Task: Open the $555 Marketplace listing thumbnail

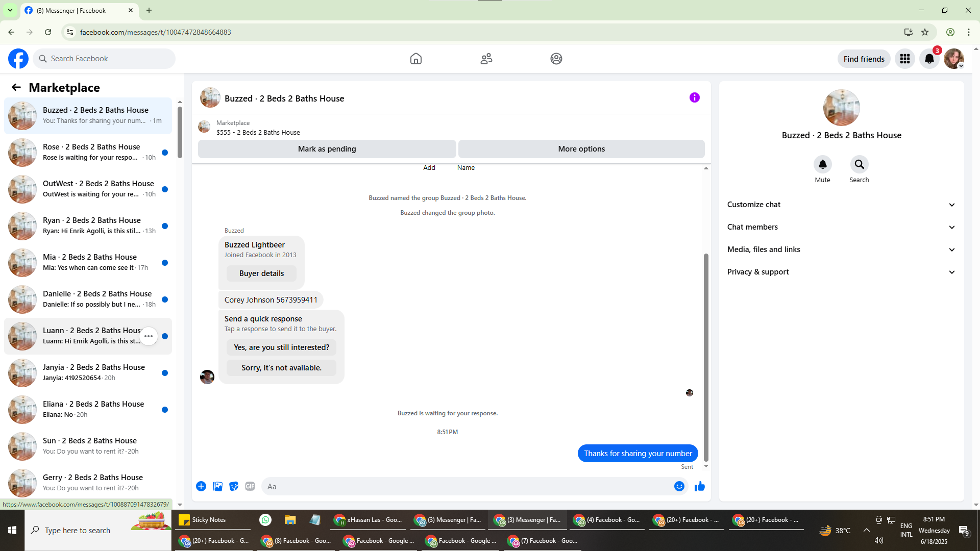Action: point(204,127)
